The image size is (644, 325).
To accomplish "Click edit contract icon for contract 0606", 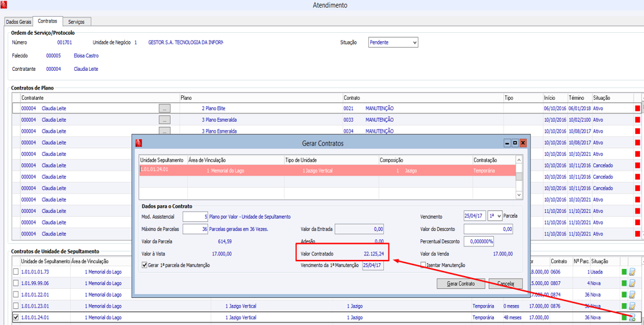I will 632,272.
